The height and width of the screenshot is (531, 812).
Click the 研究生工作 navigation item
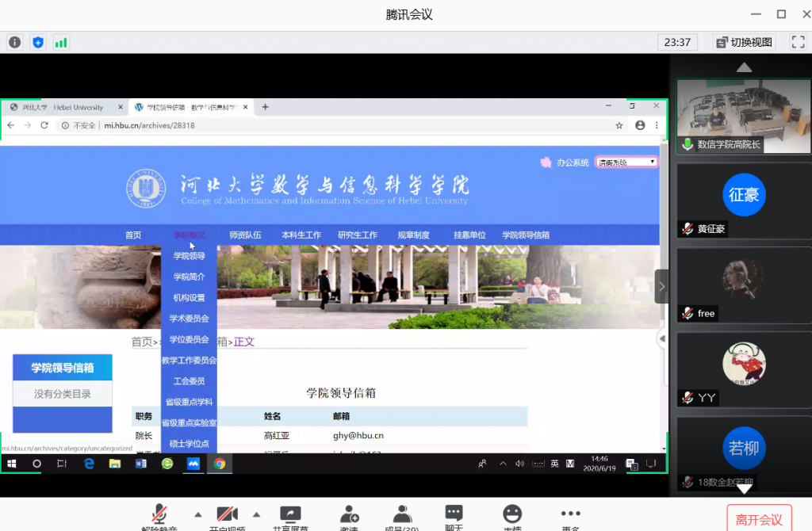358,235
